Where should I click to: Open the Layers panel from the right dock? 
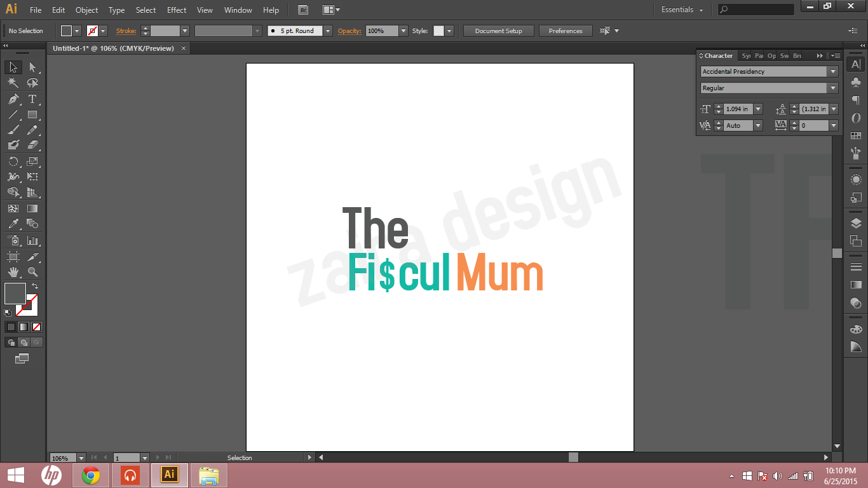click(x=855, y=222)
